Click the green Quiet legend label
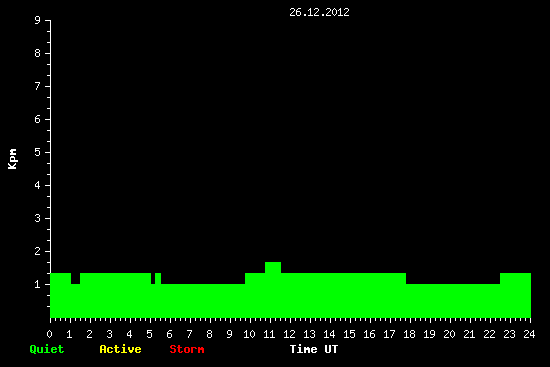 47,349
